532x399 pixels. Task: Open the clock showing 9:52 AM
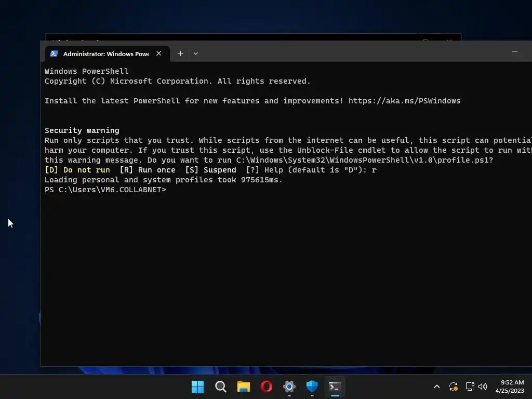pyautogui.click(x=510, y=387)
